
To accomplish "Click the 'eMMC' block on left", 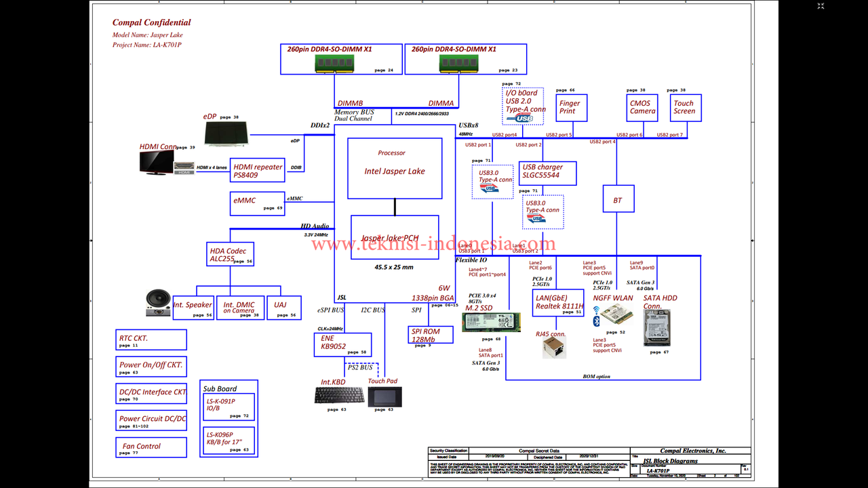I will [258, 203].
